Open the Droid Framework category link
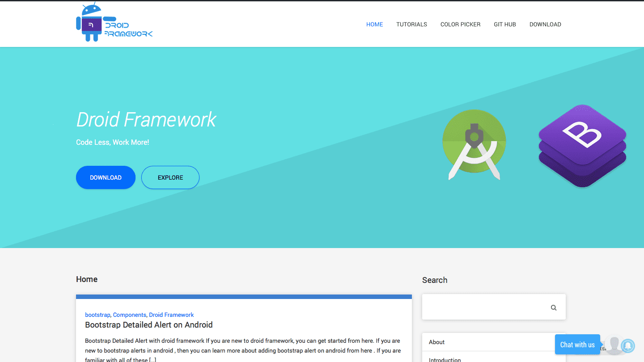This screenshot has height=362, width=644. pyautogui.click(x=171, y=315)
